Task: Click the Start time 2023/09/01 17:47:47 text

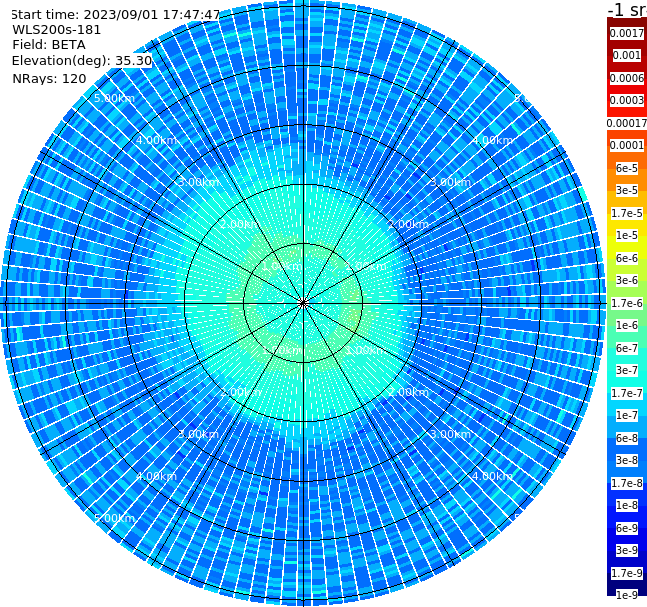Action: click(115, 15)
